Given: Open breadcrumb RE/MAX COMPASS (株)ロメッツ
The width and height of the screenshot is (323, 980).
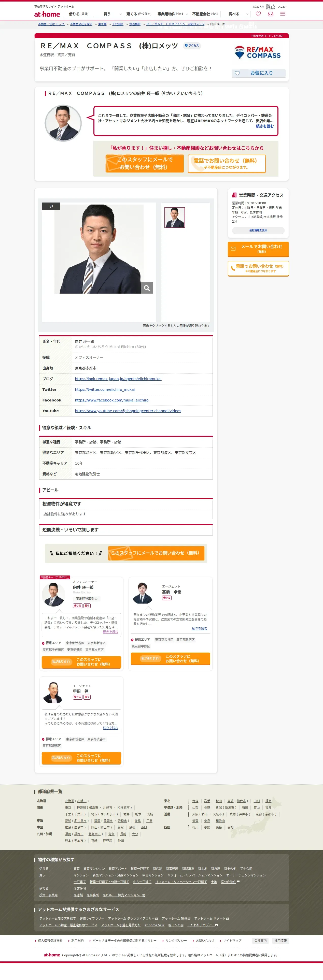Looking at the screenshot, I should [175, 24].
